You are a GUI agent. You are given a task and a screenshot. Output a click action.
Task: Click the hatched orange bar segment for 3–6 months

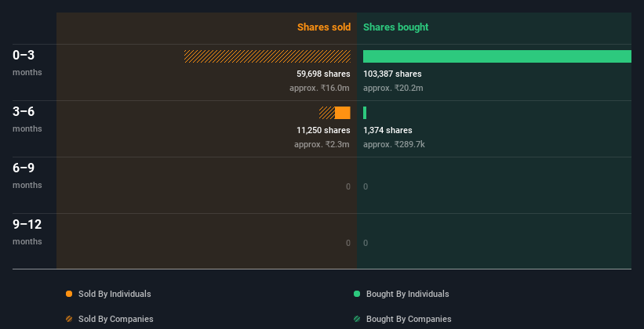(327, 113)
